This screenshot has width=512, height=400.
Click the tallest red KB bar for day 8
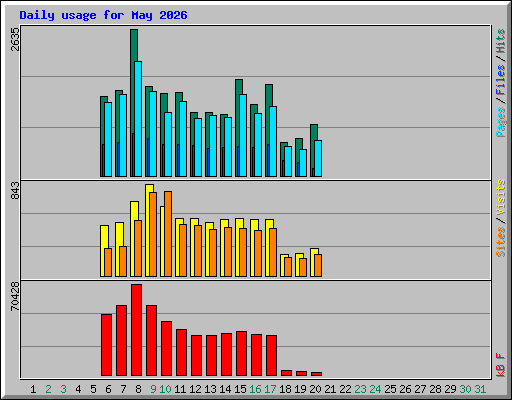pos(137,330)
